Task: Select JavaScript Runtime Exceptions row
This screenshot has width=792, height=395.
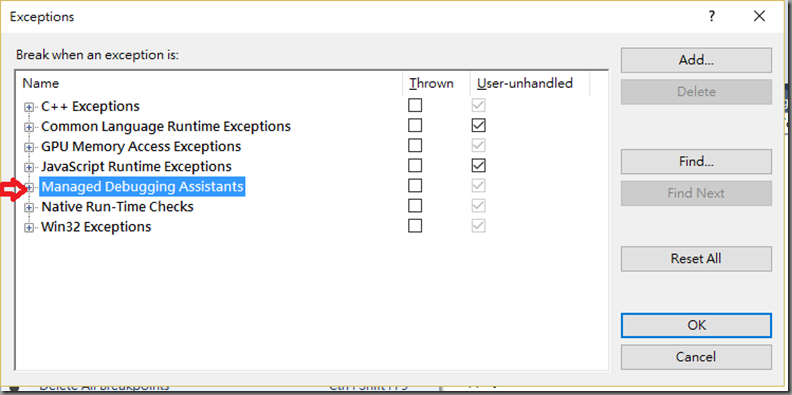Action: (x=136, y=166)
